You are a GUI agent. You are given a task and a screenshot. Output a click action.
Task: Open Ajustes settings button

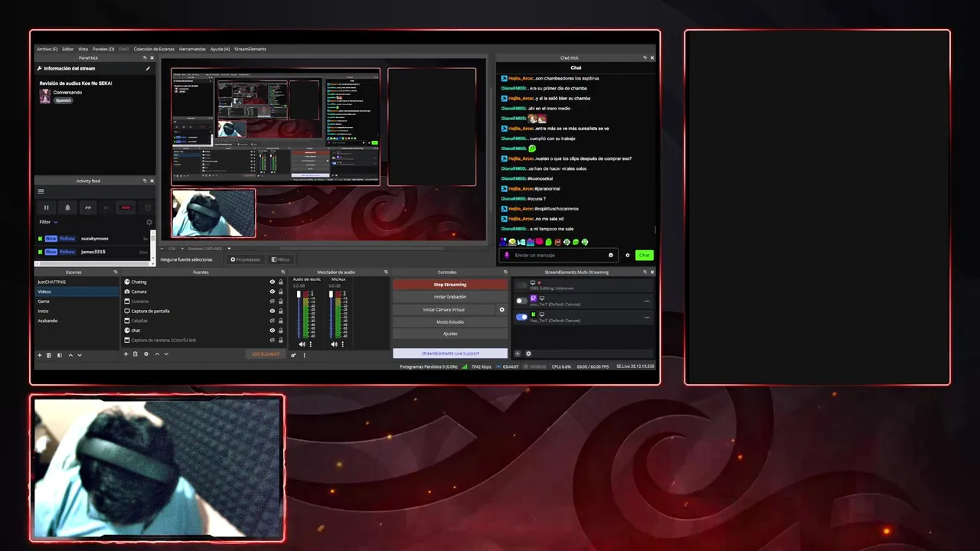[450, 334]
